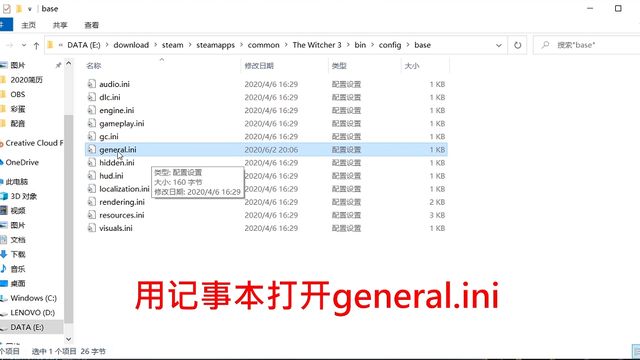Select the general.ini file icon

pyautogui.click(x=92, y=149)
